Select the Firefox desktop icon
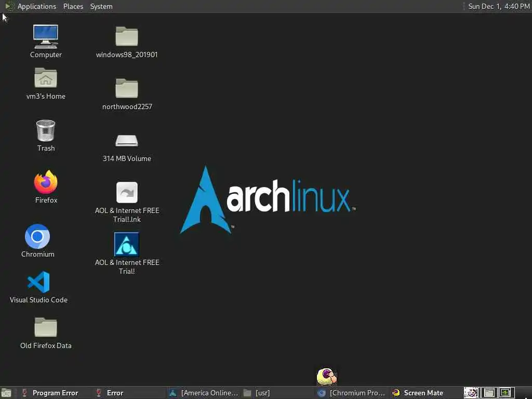The image size is (532, 399). coord(46,187)
